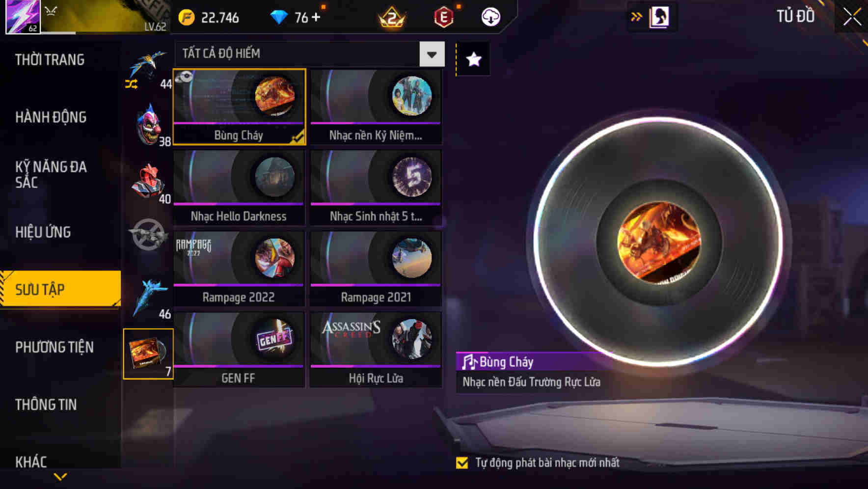Open the rank badge number 2 icon
This screenshot has height=489, width=868.
[392, 18]
